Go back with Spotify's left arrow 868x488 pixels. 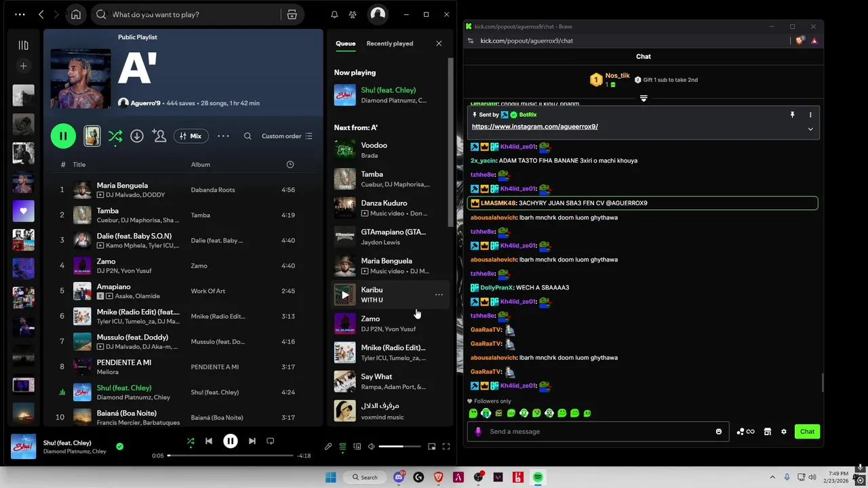click(x=41, y=14)
